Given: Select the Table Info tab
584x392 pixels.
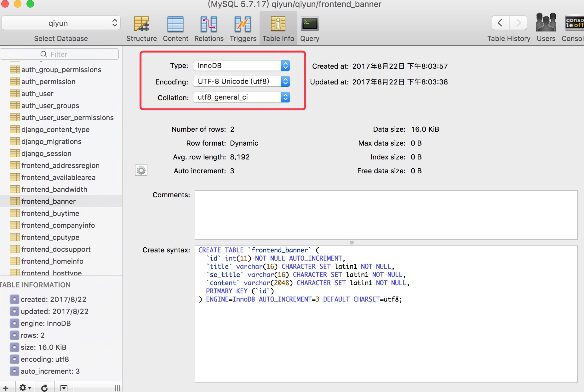Looking at the screenshot, I should pyautogui.click(x=278, y=28).
